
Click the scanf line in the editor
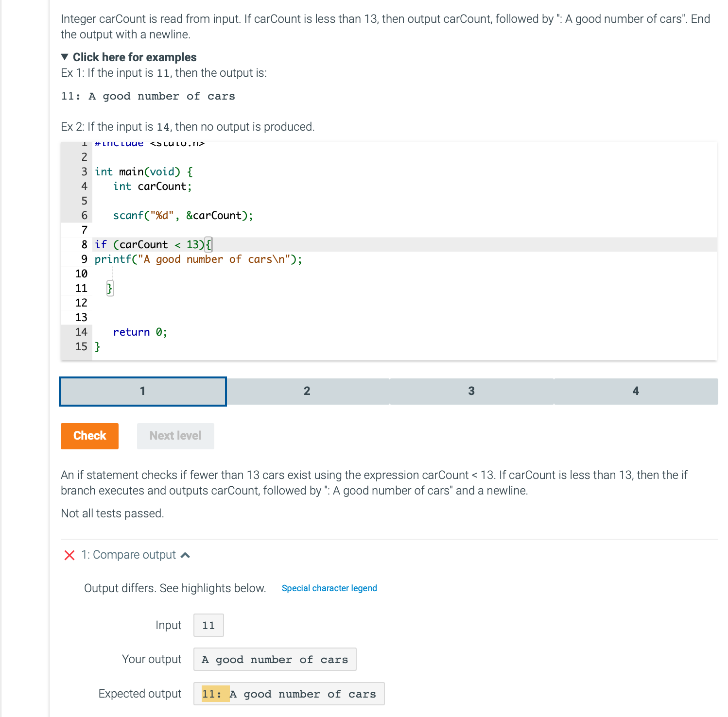[182, 215]
